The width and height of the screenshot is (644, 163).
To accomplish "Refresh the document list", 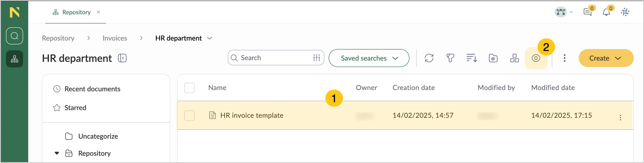I will point(429,58).
